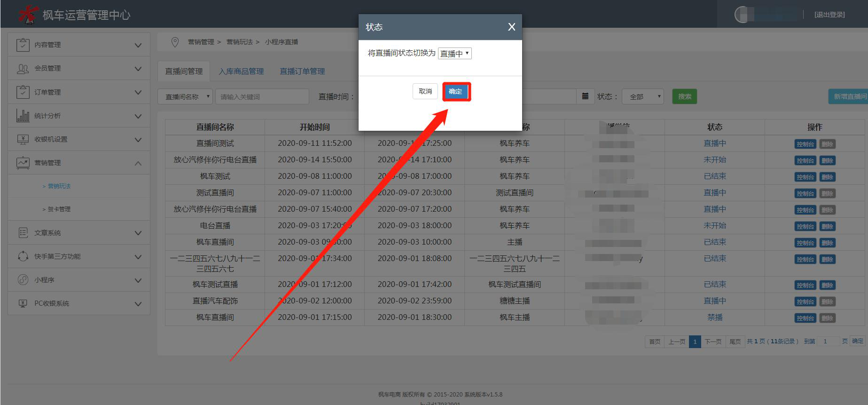Open the 直播间名称 search-type dropdown
868x405 pixels.
coord(185,96)
